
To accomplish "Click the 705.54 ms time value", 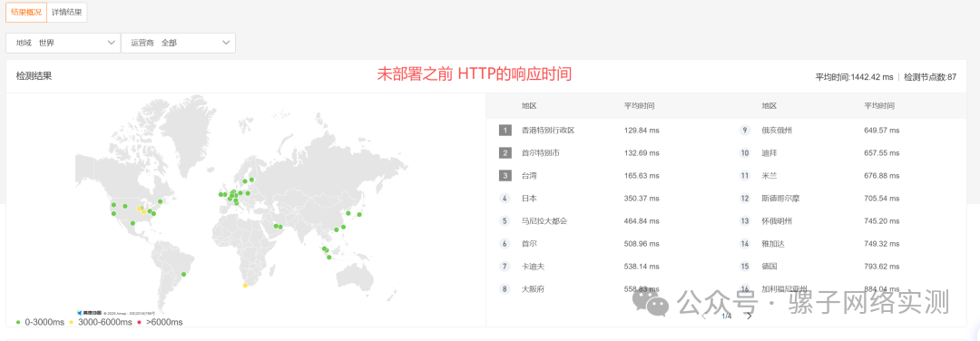I will point(881,199).
